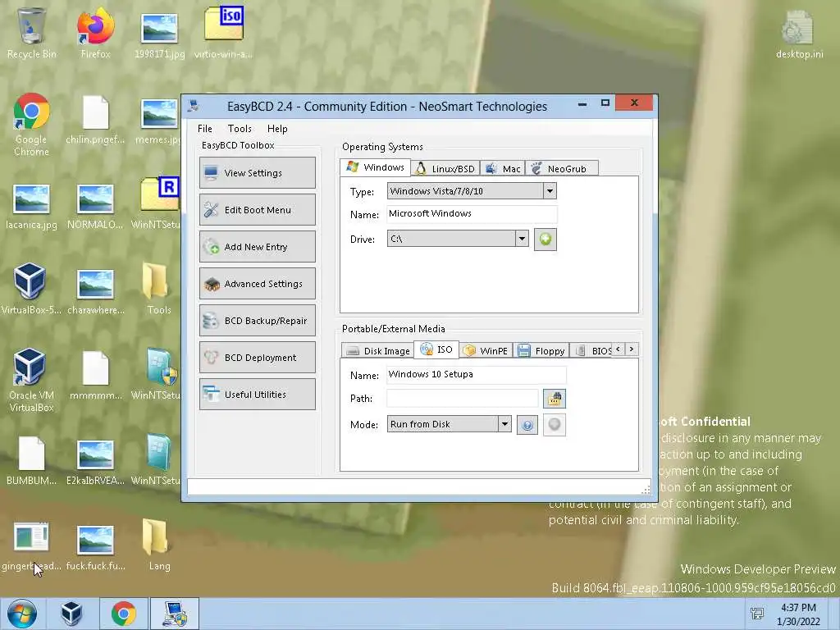This screenshot has width=840, height=630.
Task: Switch to the Windows operating system tab
Action: point(375,167)
